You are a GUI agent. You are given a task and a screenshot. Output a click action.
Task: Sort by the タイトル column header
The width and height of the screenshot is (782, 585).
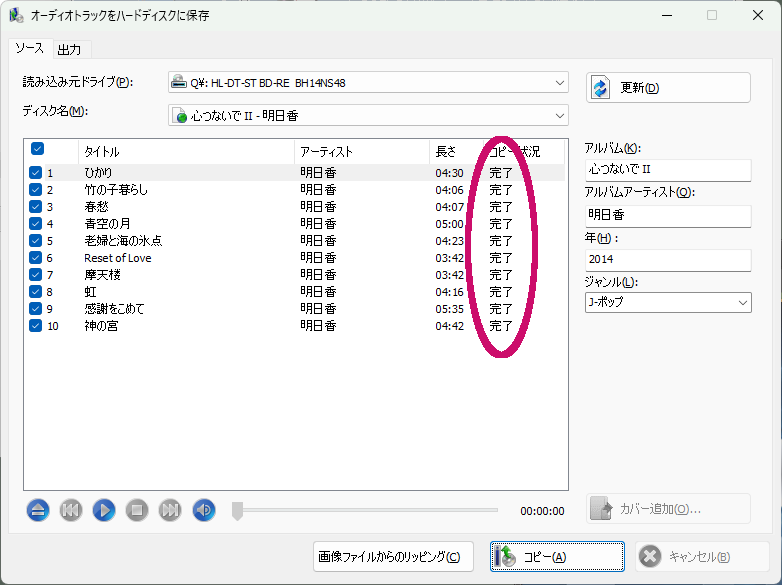coord(187,152)
